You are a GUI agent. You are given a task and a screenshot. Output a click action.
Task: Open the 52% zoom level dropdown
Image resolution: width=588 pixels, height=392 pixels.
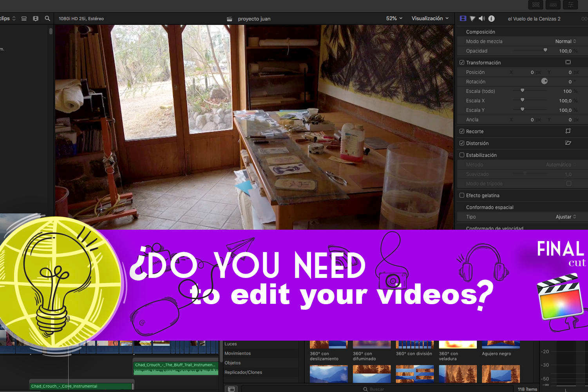(394, 18)
